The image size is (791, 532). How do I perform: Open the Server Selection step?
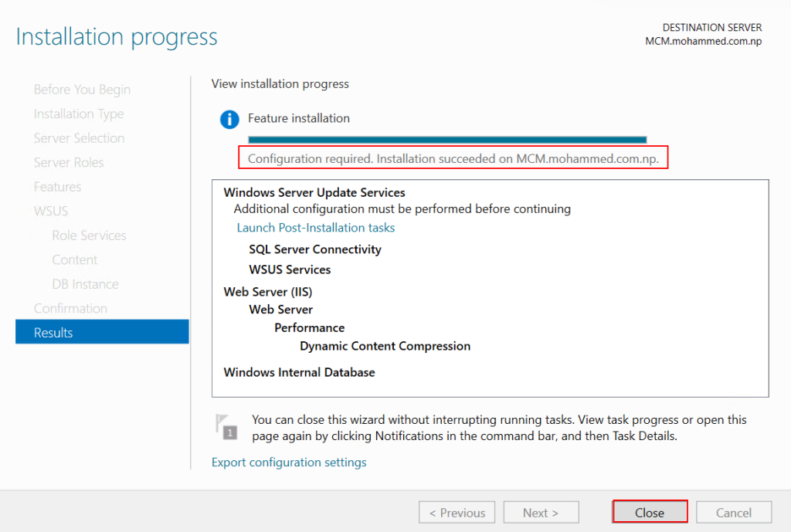pyautogui.click(x=79, y=138)
